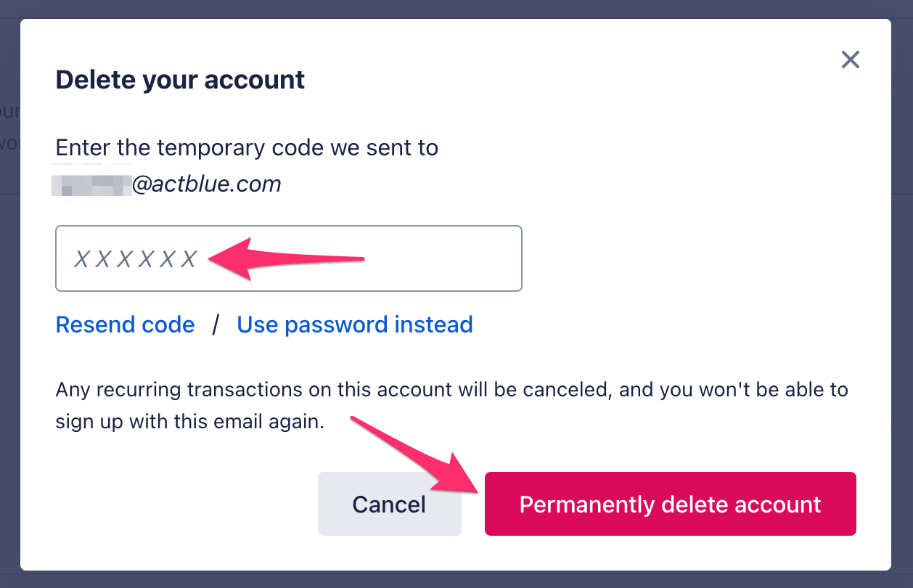Click the XXXXXX placeholder text
The width and height of the screenshot is (913, 588).
136,259
